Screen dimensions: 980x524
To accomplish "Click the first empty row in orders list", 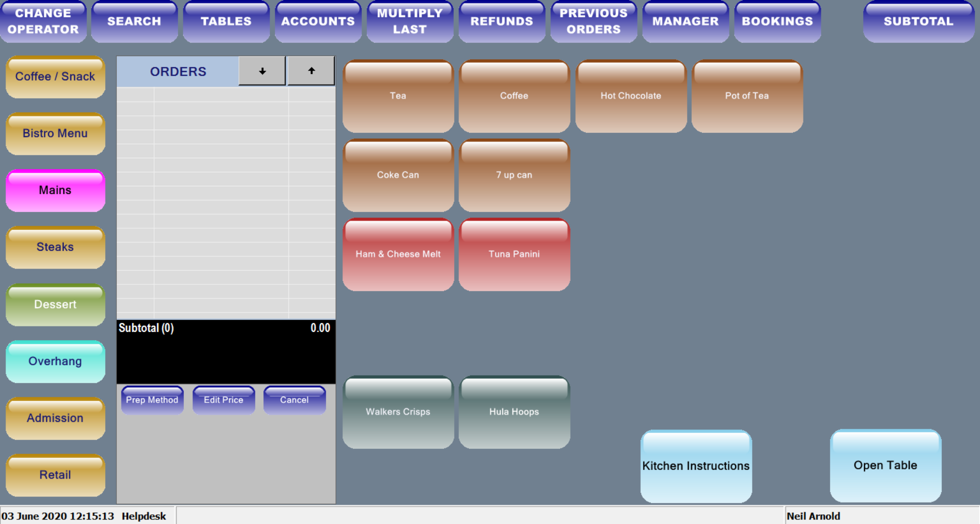I will pos(226,94).
